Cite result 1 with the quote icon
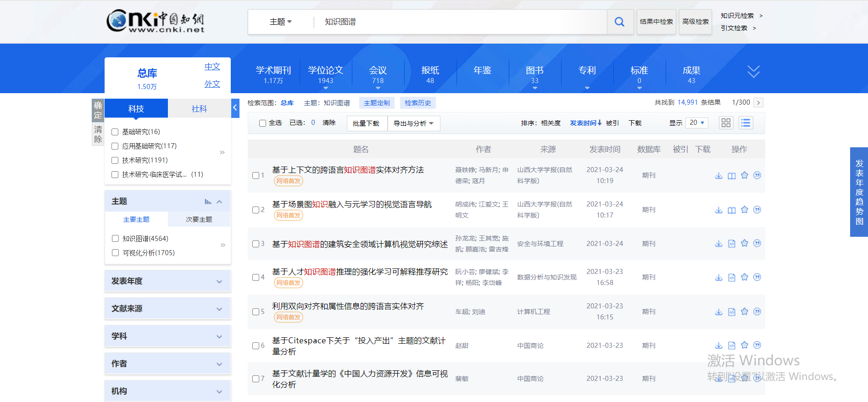The width and height of the screenshot is (868, 402). click(x=757, y=175)
